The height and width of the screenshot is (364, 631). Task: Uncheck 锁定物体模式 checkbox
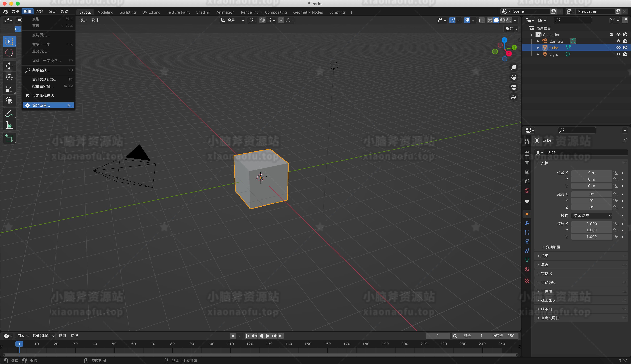[x=28, y=96]
